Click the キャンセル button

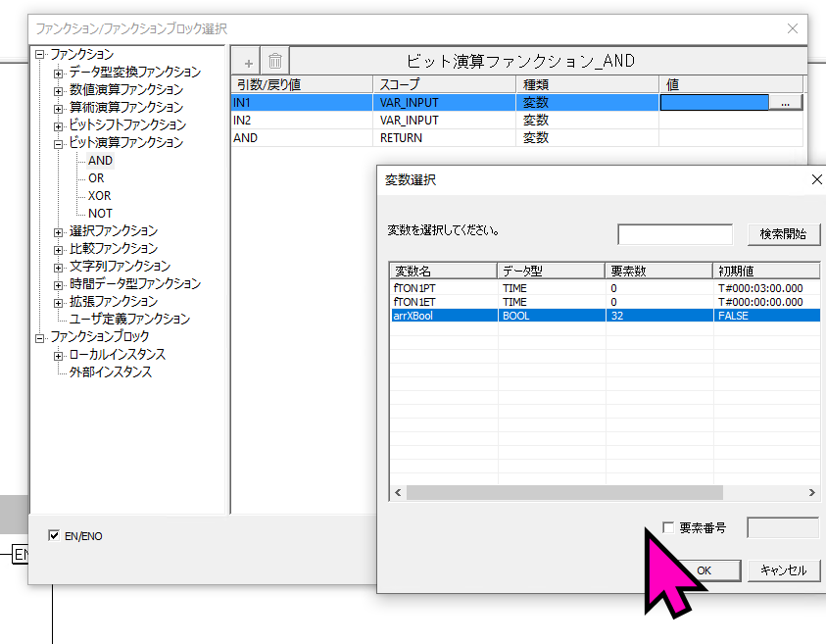click(x=783, y=570)
